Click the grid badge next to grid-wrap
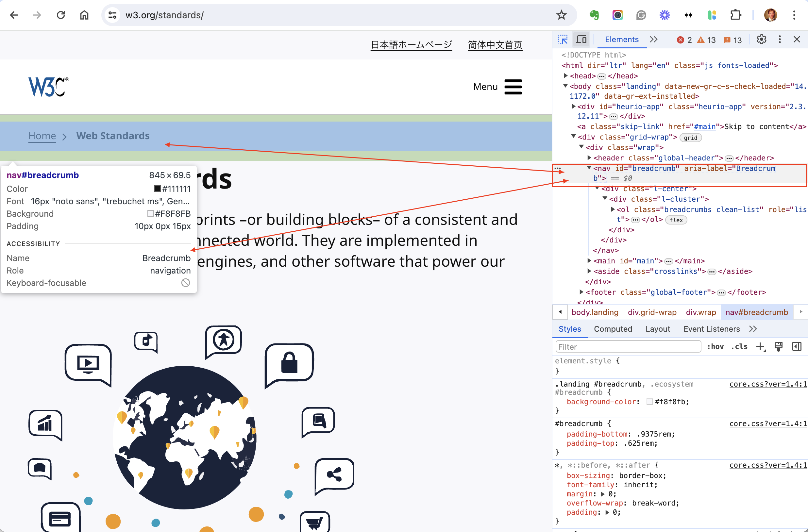The width and height of the screenshot is (808, 532). [x=690, y=138]
